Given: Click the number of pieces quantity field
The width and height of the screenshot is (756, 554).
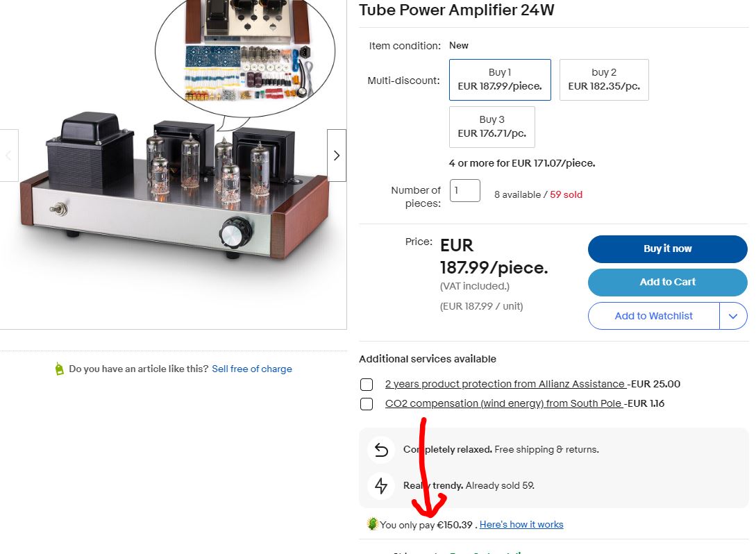Looking at the screenshot, I should (465, 190).
